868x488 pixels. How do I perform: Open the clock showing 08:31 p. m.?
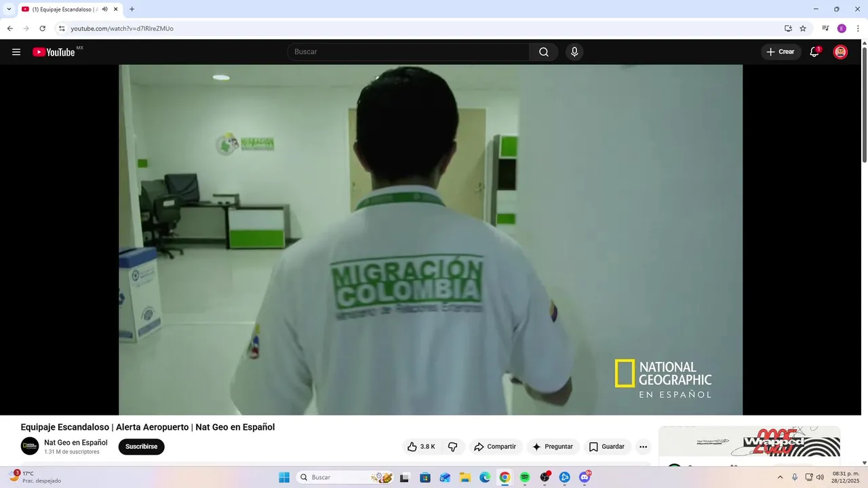pos(845,477)
